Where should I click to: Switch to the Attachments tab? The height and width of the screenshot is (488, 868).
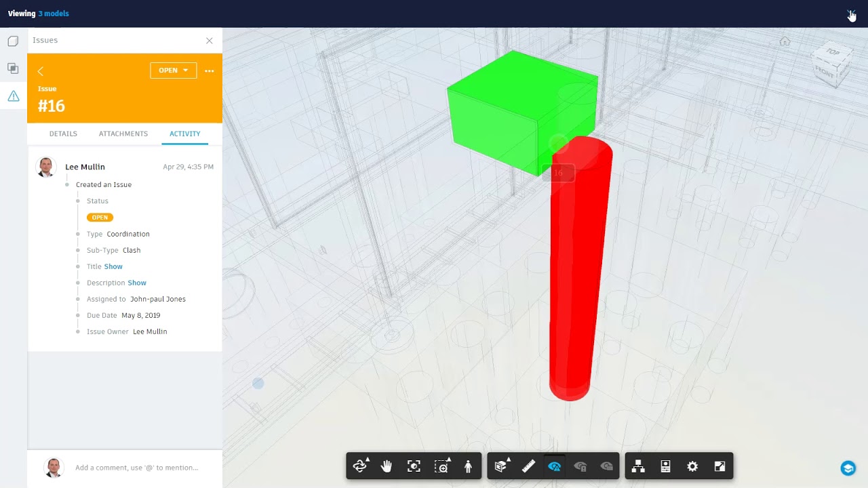tap(123, 134)
